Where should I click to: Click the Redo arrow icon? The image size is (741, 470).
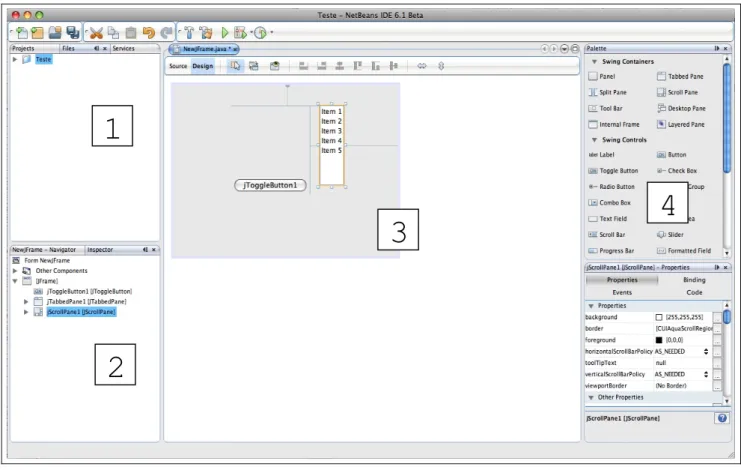(166, 33)
